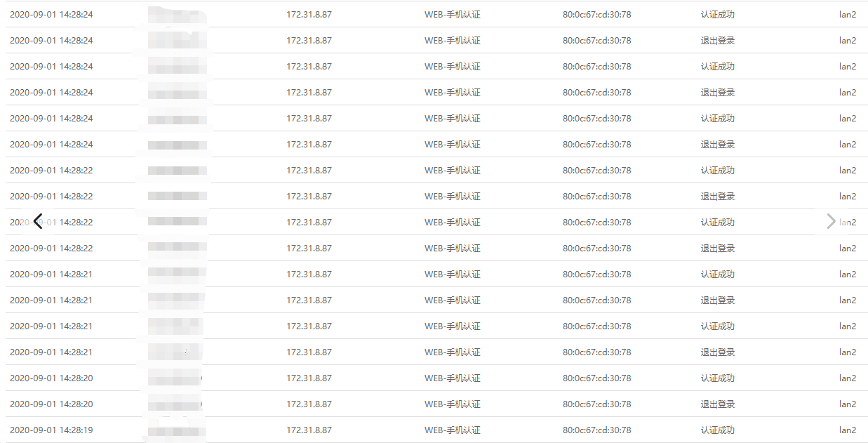Click 认证成功 status in the 14:28:19 row

coord(717,430)
